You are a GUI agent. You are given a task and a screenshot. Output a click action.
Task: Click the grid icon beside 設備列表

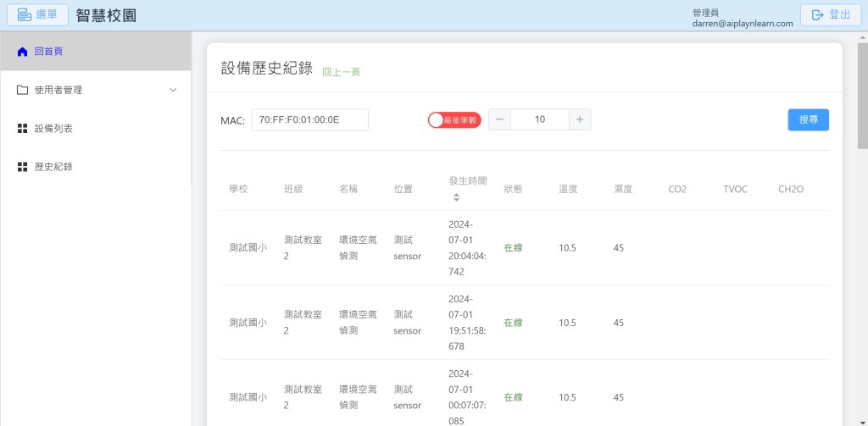(23, 129)
